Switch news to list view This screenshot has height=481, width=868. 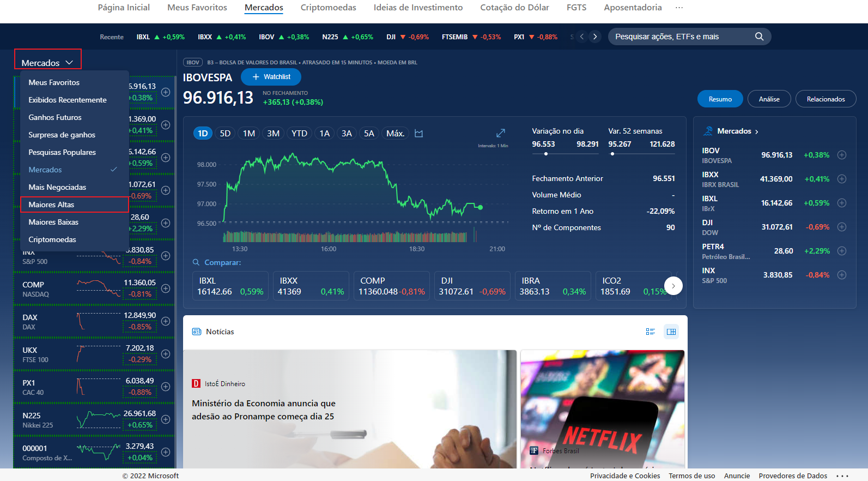pyautogui.click(x=650, y=332)
